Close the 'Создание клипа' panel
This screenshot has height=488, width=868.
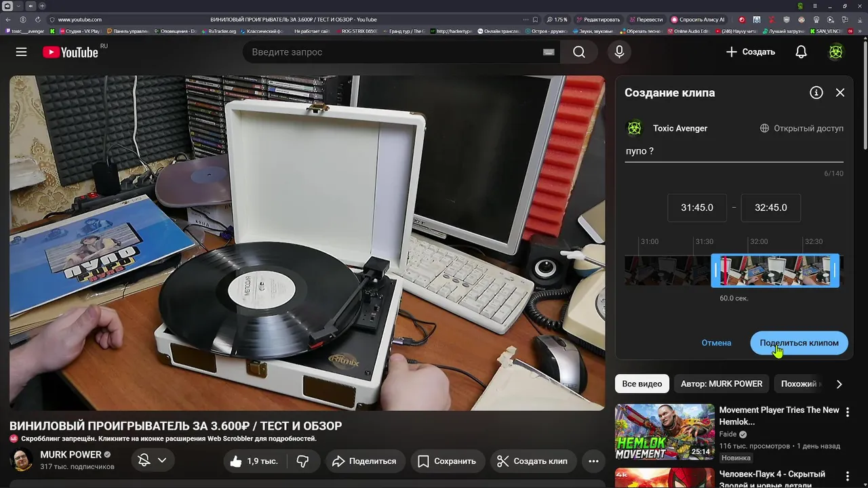[840, 93]
